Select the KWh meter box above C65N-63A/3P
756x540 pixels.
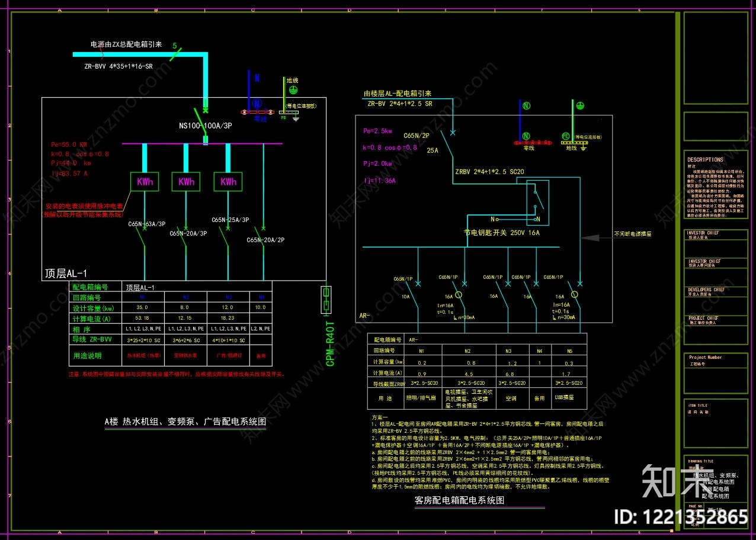[145, 182]
